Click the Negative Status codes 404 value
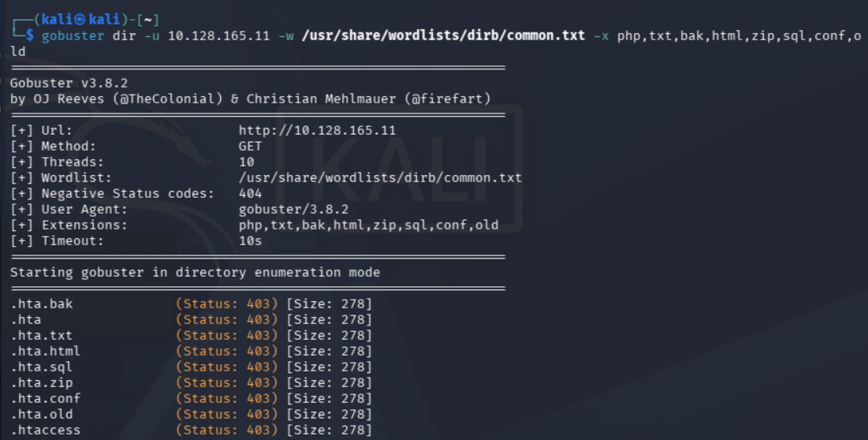868x440 pixels. click(x=250, y=194)
